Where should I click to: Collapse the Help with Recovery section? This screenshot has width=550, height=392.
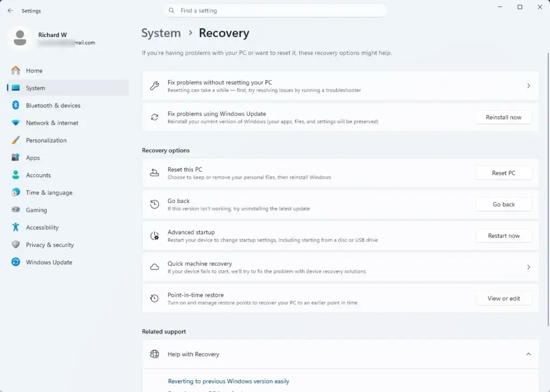[529, 354]
